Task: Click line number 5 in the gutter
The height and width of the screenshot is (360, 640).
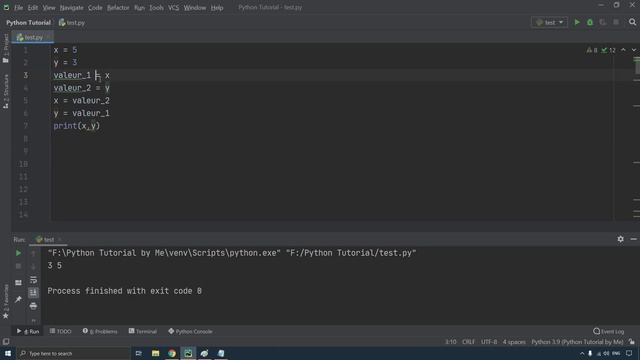Action: (25, 100)
